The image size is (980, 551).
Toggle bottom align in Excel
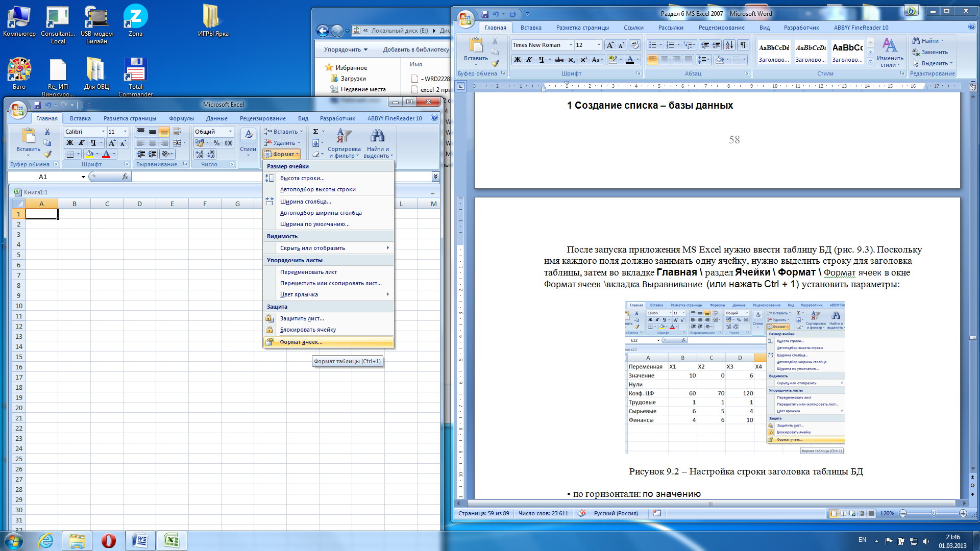click(164, 132)
